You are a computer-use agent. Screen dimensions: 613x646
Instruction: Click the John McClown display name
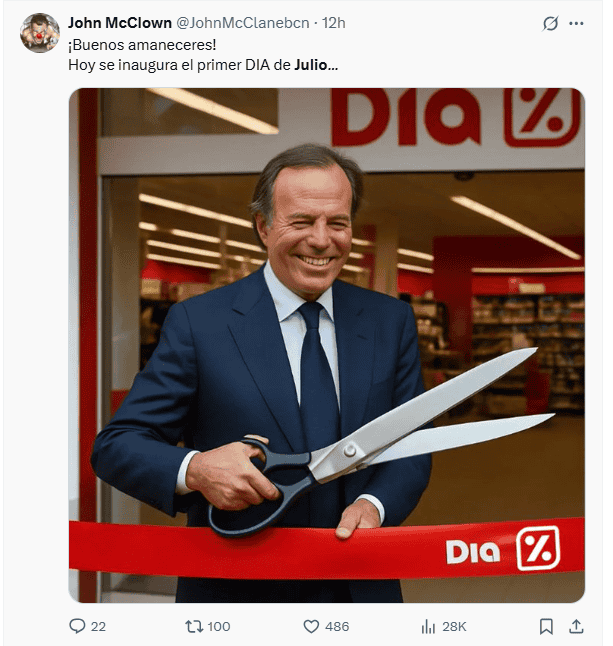(120, 23)
